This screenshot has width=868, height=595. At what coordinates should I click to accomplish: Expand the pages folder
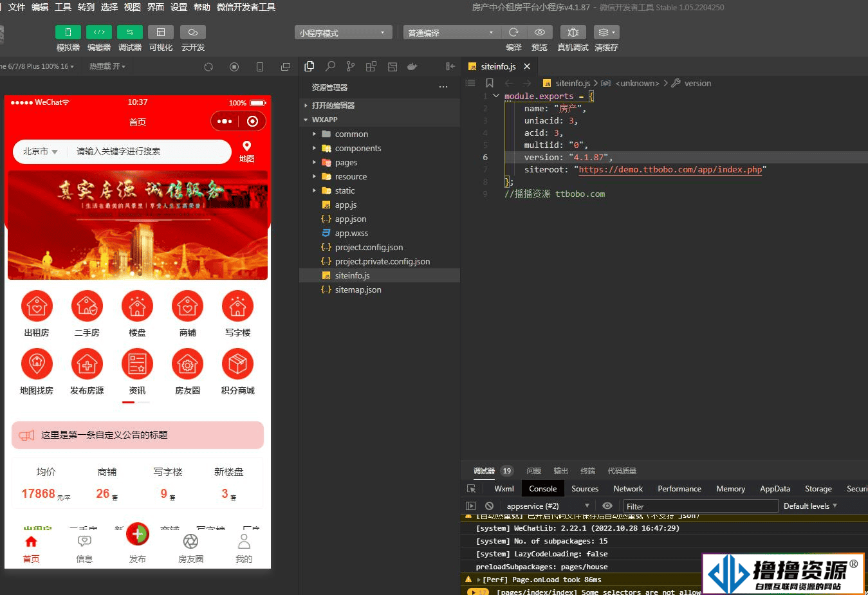[x=380, y=162]
